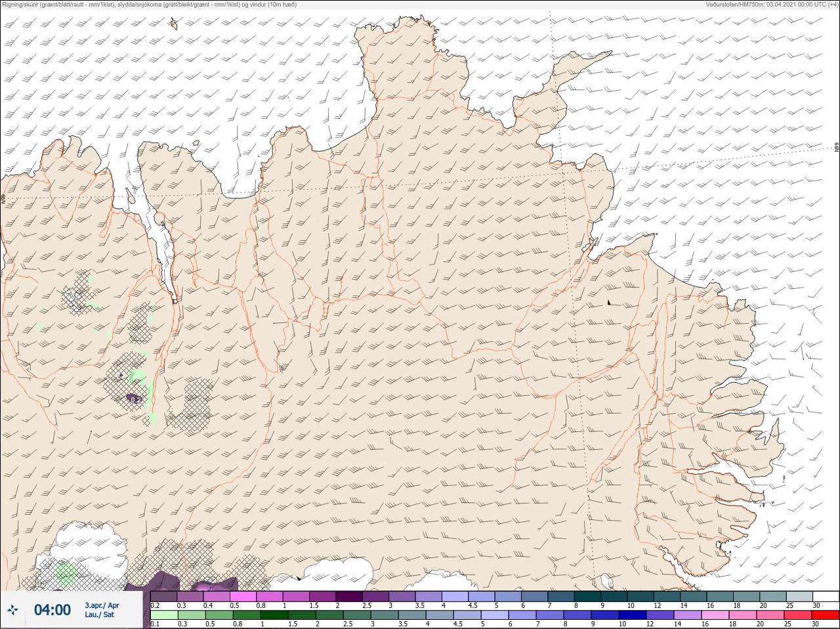Image resolution: width=840 pixels, height=629 pixels.
Task: Select the light grey 25 swatch in top legend
Action: [x=799, y=596]
